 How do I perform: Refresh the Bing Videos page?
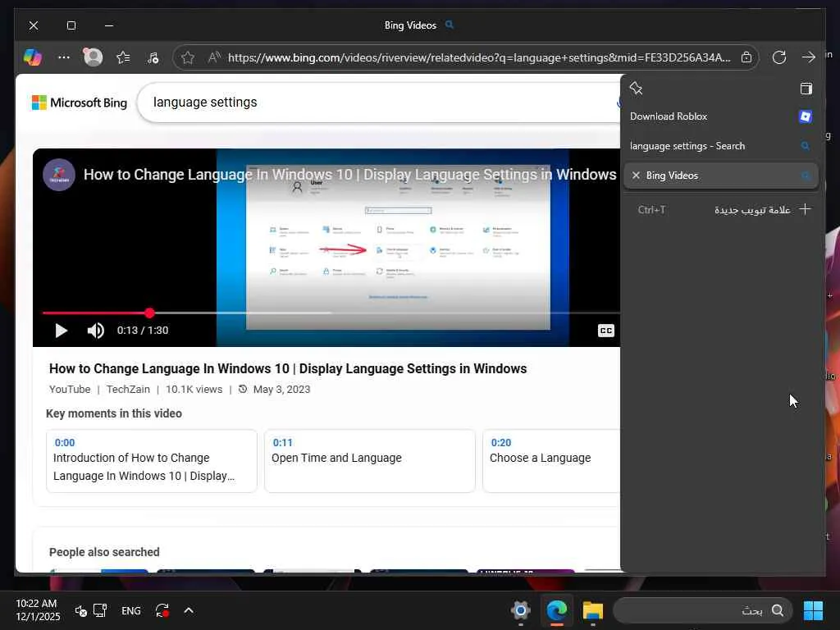point(779,57)
